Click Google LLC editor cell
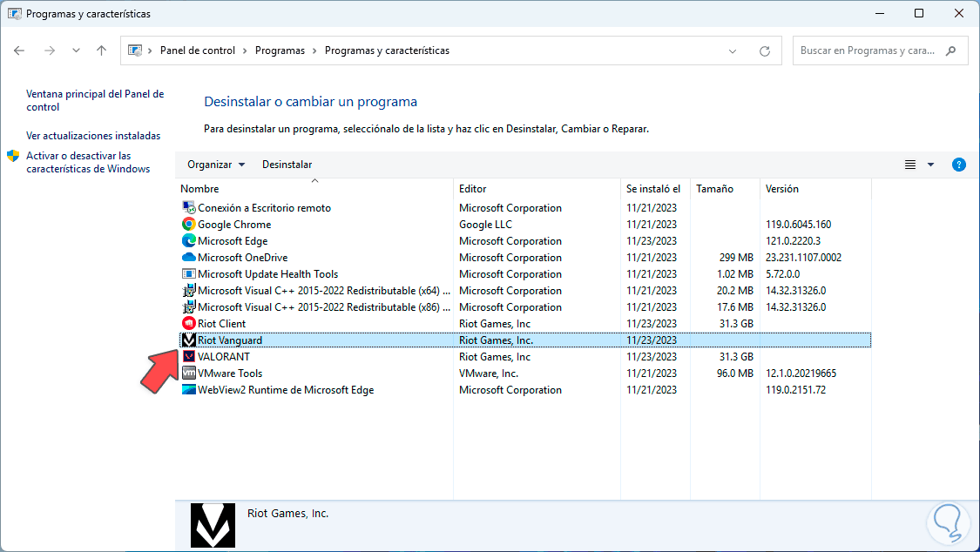Viewport: 980px width, 552px height. (485, 224)
